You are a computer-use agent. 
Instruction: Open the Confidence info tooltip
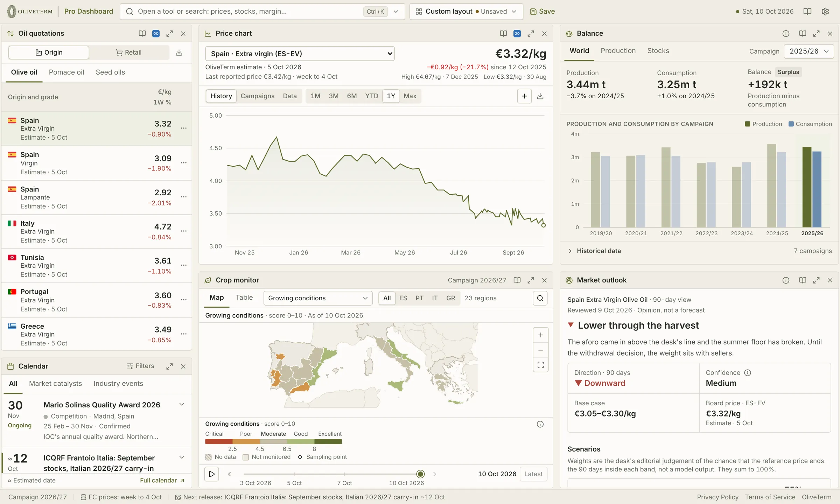pos(747,373)
